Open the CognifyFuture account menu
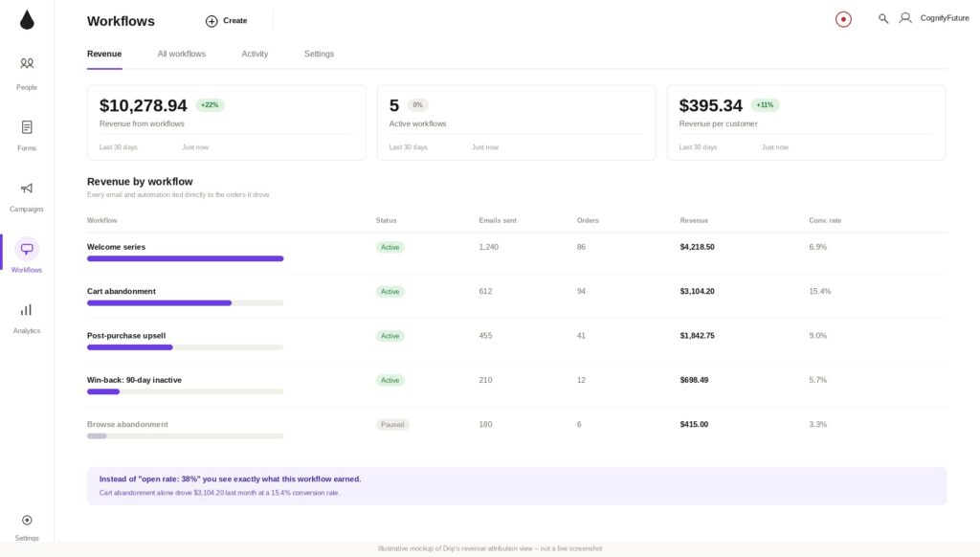980x557 pixels. (934, 18)
